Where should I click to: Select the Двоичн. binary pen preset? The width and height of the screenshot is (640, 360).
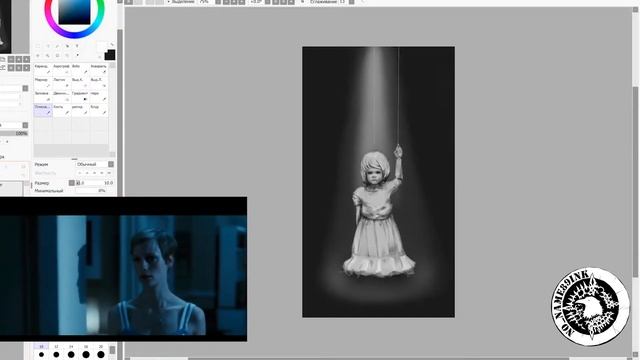pyautogui.click(x=62, y=96)
